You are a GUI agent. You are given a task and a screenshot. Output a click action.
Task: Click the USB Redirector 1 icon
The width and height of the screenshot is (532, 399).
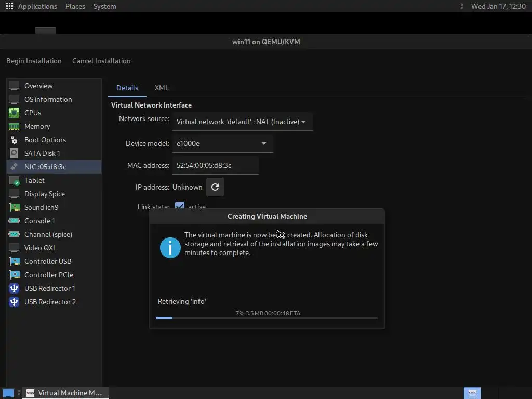coord(14,288)
